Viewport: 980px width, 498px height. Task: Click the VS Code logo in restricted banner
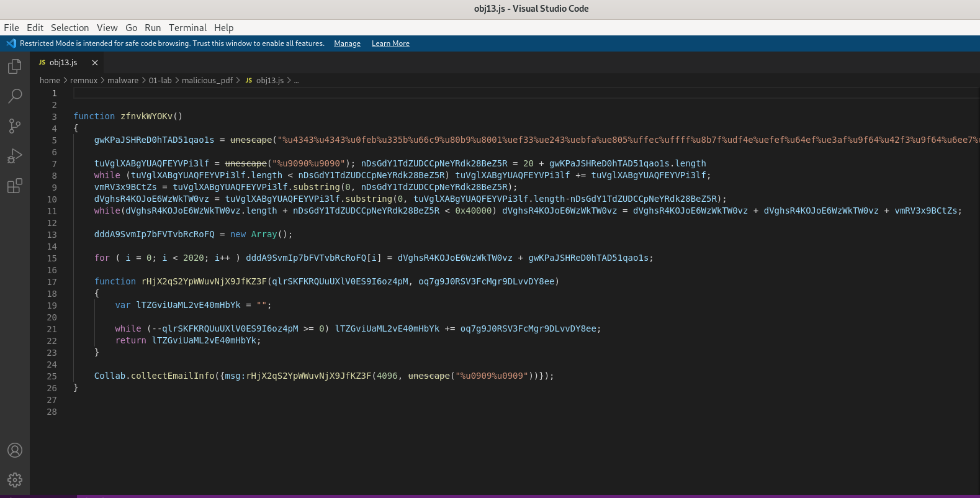pyautogui.click(x=11, y=43)
